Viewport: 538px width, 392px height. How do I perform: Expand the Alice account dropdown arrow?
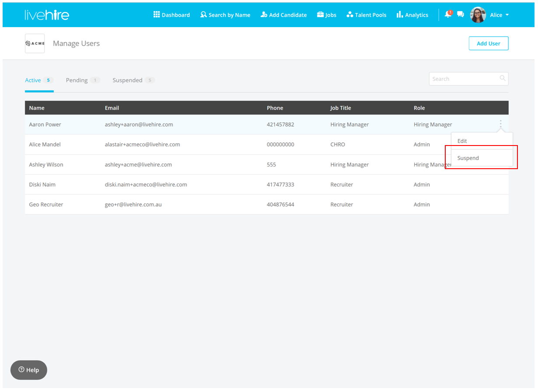[507, 15]
